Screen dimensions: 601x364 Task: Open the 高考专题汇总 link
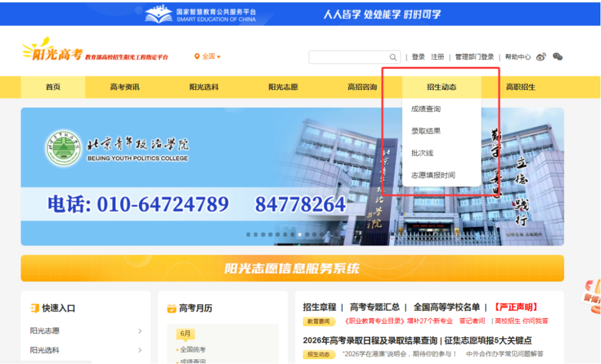pyautogui.click(x=375, y=307)
